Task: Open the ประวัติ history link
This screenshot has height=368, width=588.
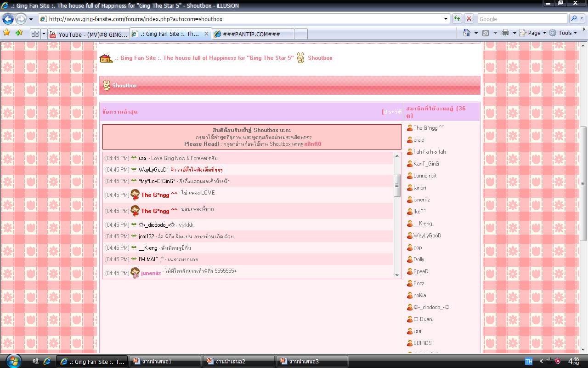Action: pos(393,112)
